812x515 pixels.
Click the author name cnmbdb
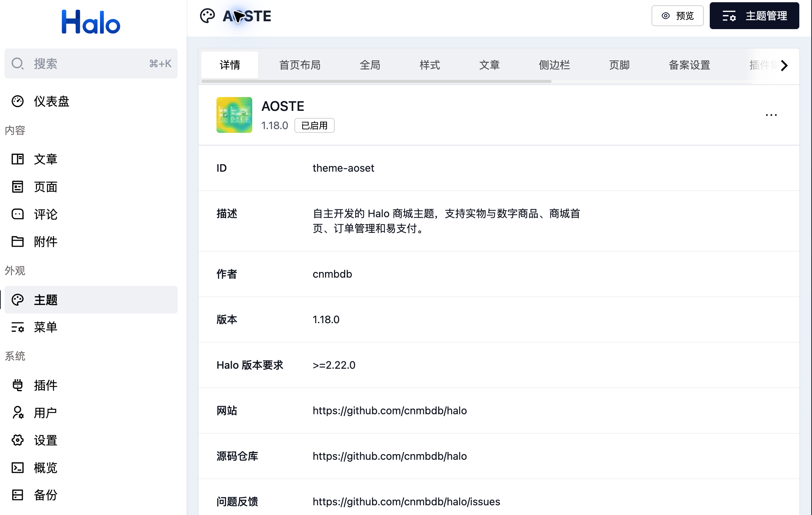(x=332, y=274)
